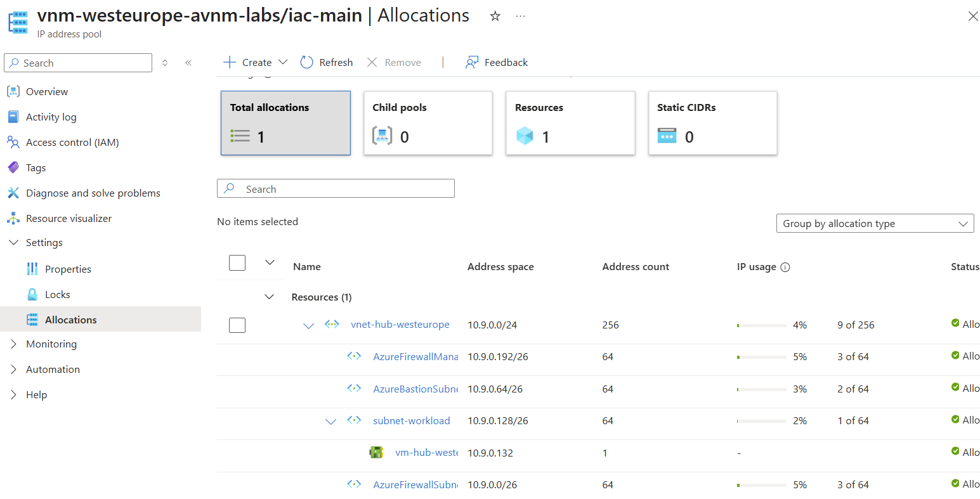Screen dimensions: 980x499
Task: Click the Refresh toolbar button
Action: point(327,62)
